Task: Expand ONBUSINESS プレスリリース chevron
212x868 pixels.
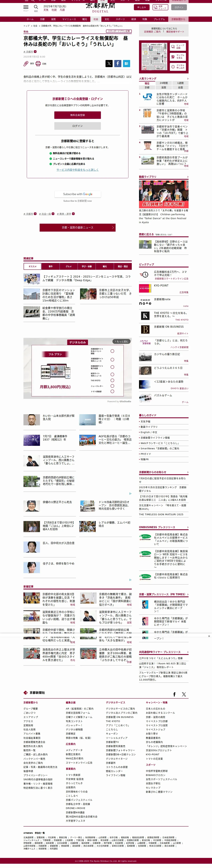Action: [187, 527]
